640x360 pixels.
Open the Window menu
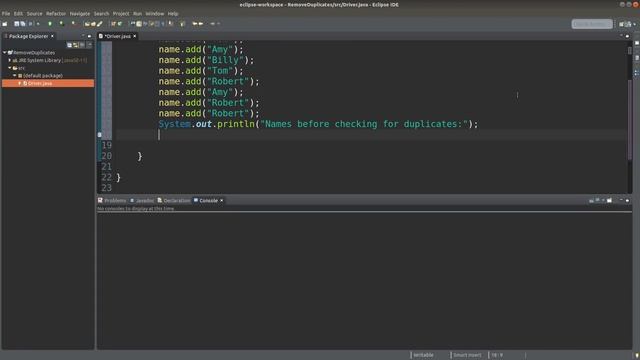(155, 13)
